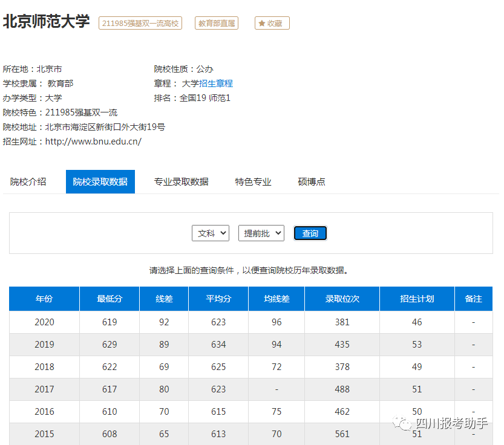Click the 所在地:北京市 text
The width and height of the screenshot is (504, 445).
(x=33, y=69)
